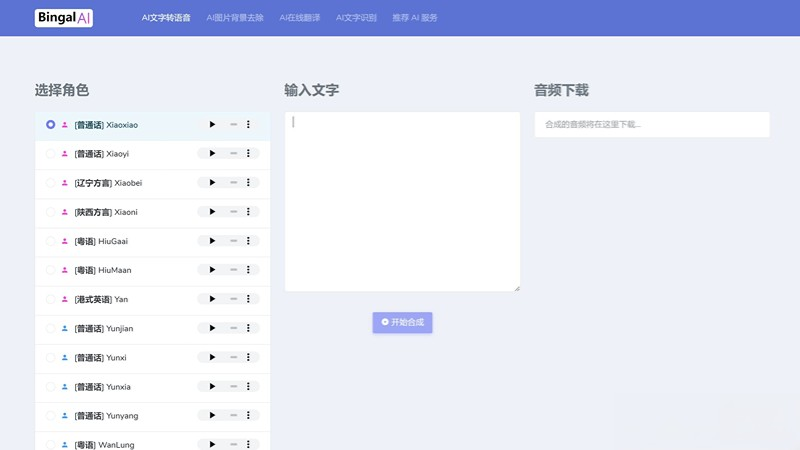Viewport: 800px width, 450px height.
Task: Play the Xiaoxiao voice preview
Action: (212, 124)
